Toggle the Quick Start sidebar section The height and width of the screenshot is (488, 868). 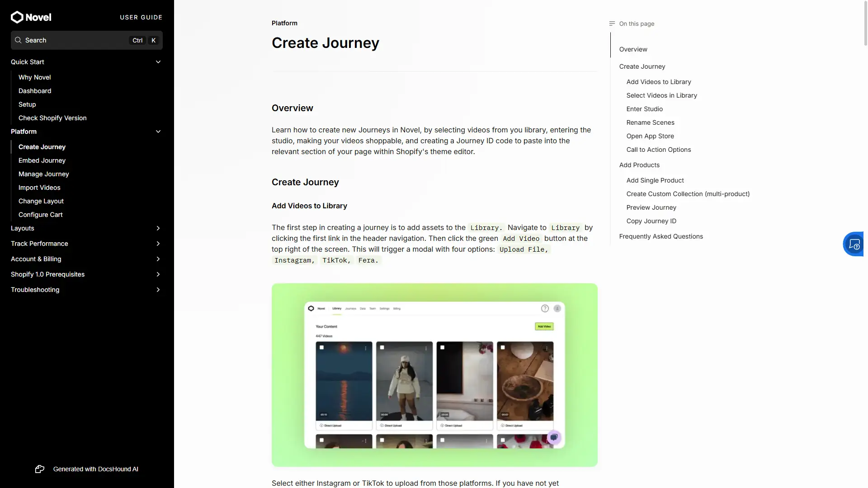(158, 62)
